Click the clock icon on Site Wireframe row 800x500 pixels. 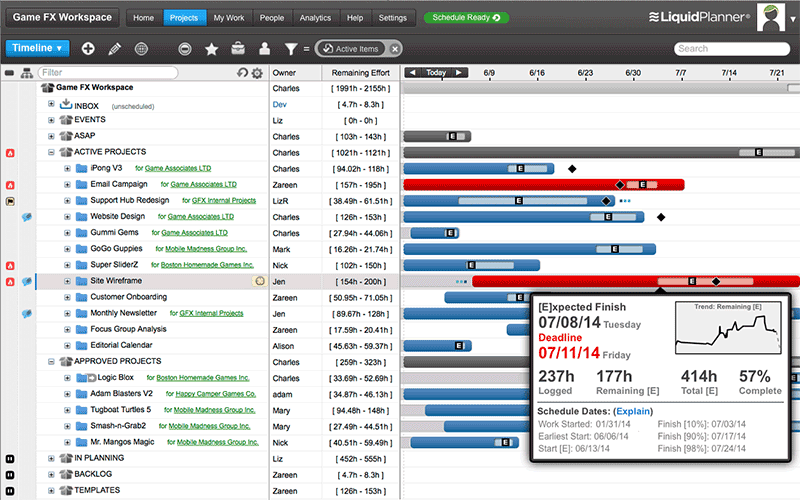coord(260,281)
